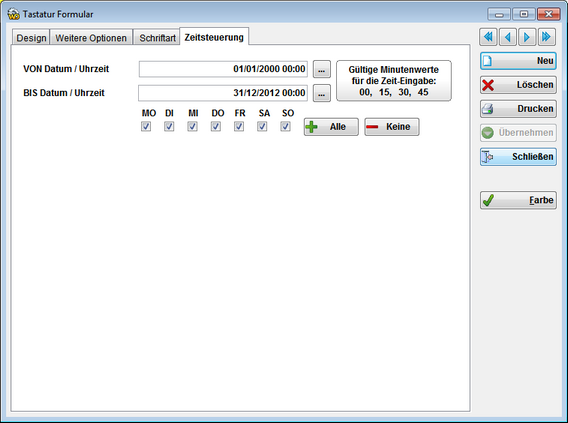Print using the Drucken printer button
Viewport: 568px width, 423px height.
pos(518,109)
